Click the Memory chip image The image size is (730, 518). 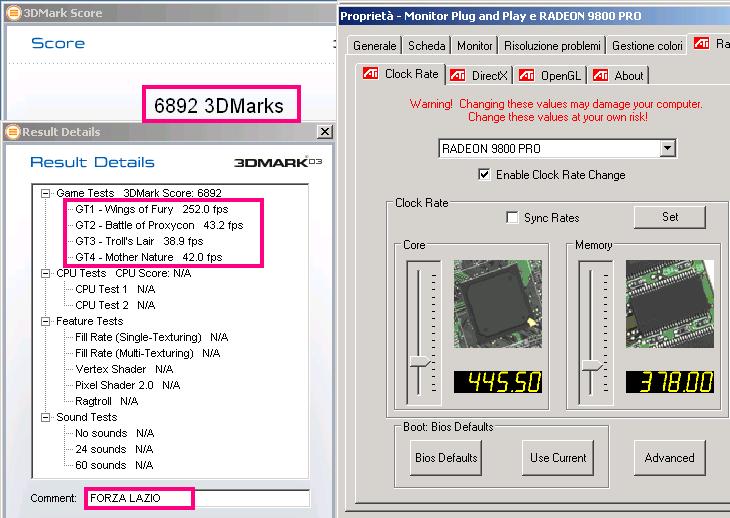click(669, 304)
